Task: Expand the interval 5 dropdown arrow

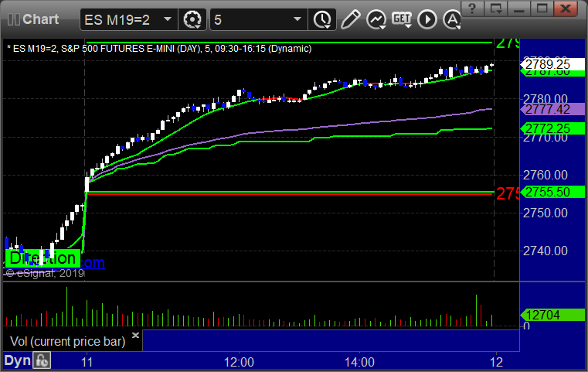Action: click(297, 19)
